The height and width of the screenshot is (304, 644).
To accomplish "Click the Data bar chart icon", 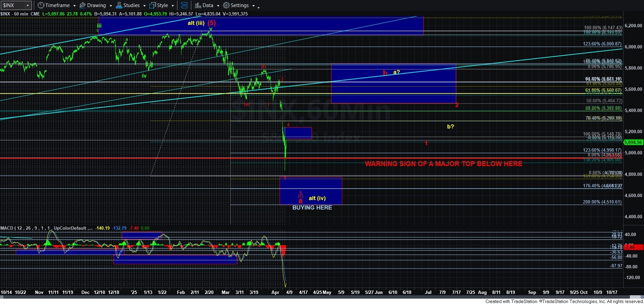I will 198,5.
